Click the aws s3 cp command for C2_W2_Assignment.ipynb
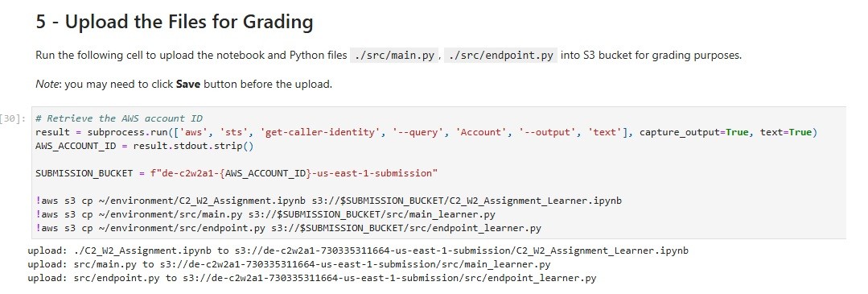 [328, 201]
